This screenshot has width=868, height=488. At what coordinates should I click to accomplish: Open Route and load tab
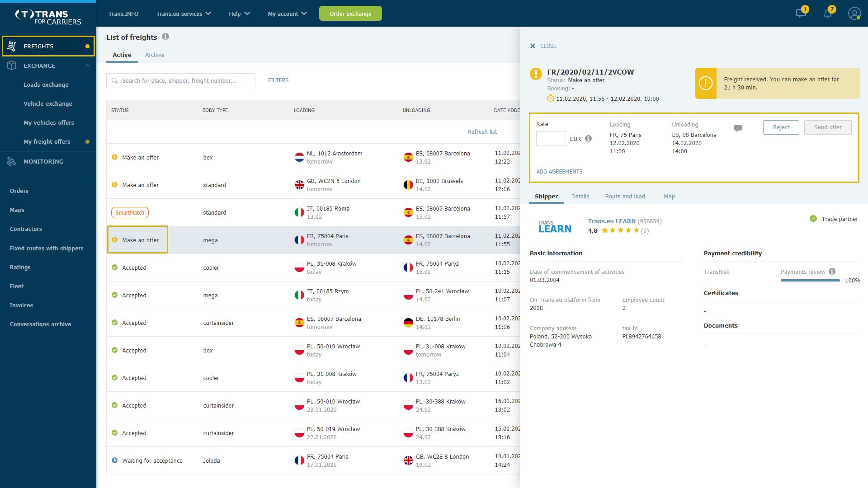(x=625, y=196)
